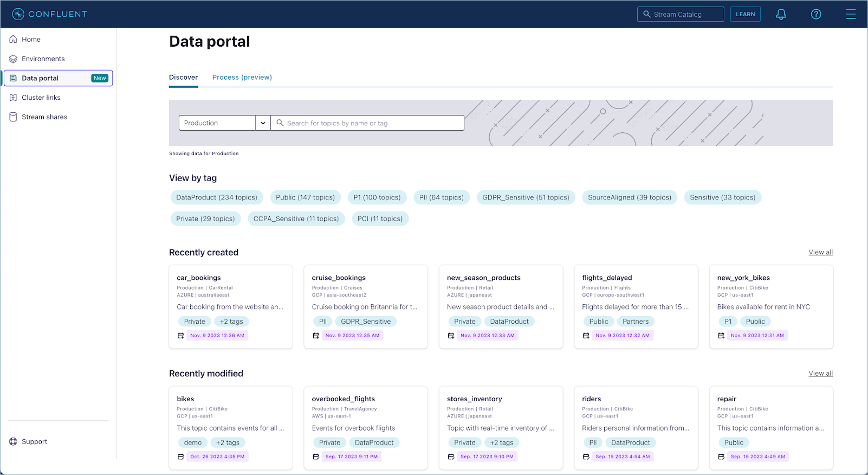Image resolution: width=868 pixels, height=475 pixels.
Task: Open the riders topic title
Action: (592, 399)
